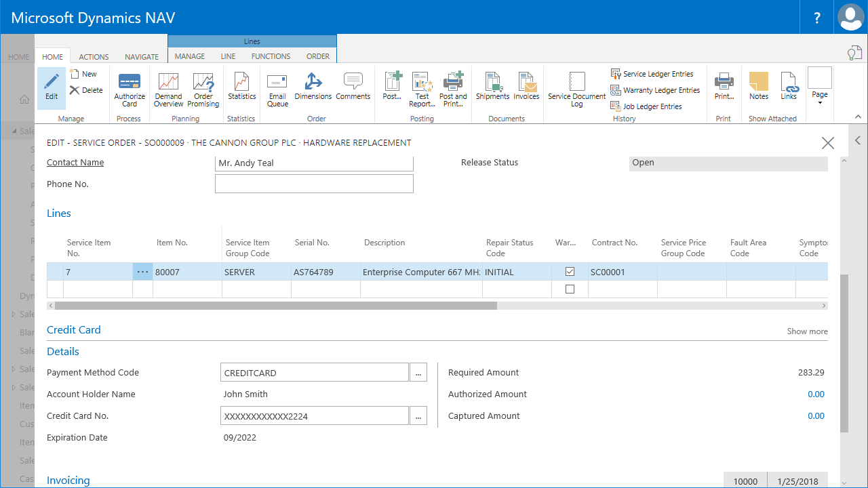Image resolution: width=868 pixels, height=488 pixels.
Task: Click the home icon in left navigation
Action: [x=24, y=100]
